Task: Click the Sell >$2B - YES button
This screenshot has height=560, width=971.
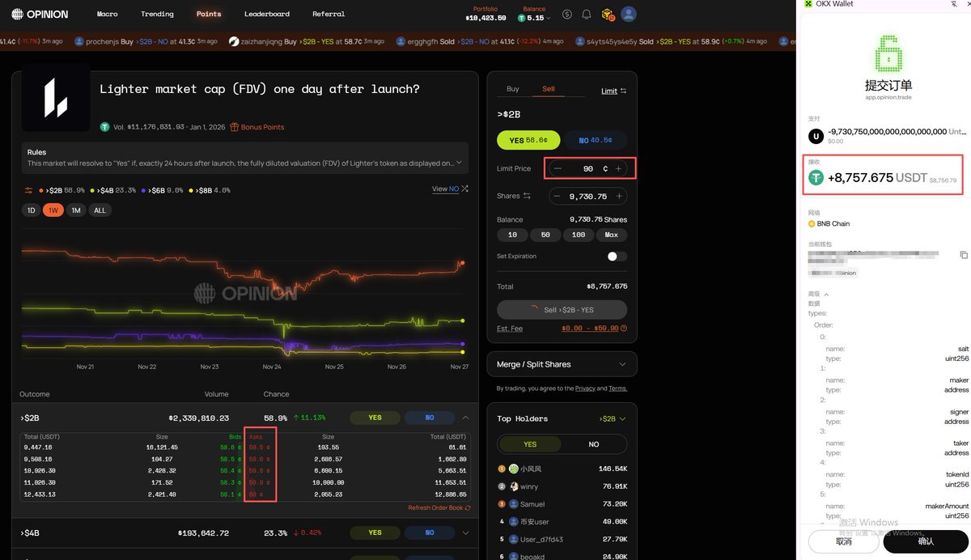Action: [x=562, y=309]
